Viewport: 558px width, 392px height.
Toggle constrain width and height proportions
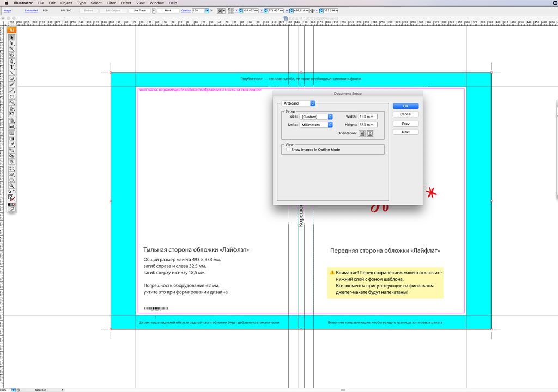point(312,11)
